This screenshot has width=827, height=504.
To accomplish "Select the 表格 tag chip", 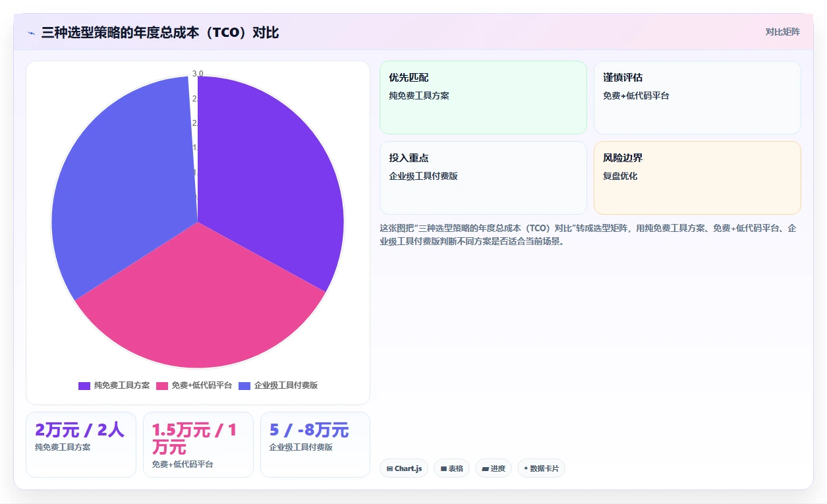I will click(x=451, y=468).
